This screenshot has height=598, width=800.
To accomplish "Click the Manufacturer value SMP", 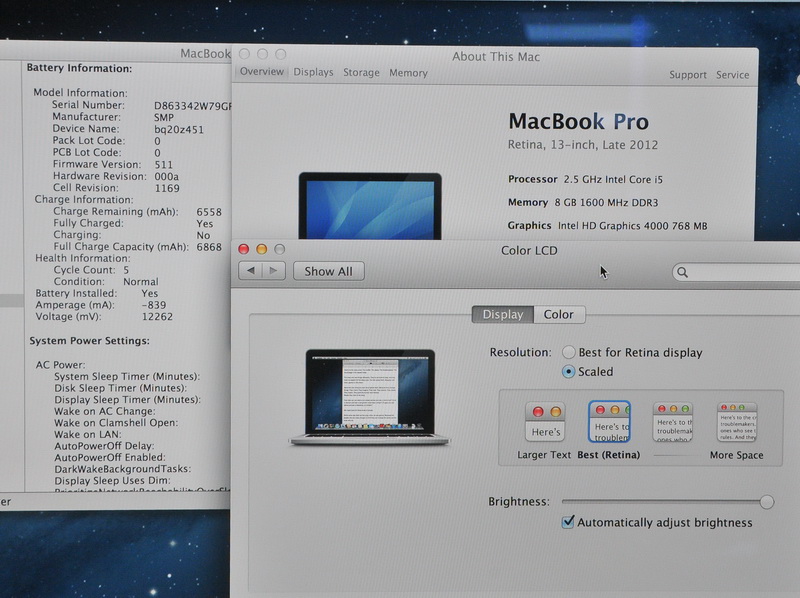I will click(164, 117).
